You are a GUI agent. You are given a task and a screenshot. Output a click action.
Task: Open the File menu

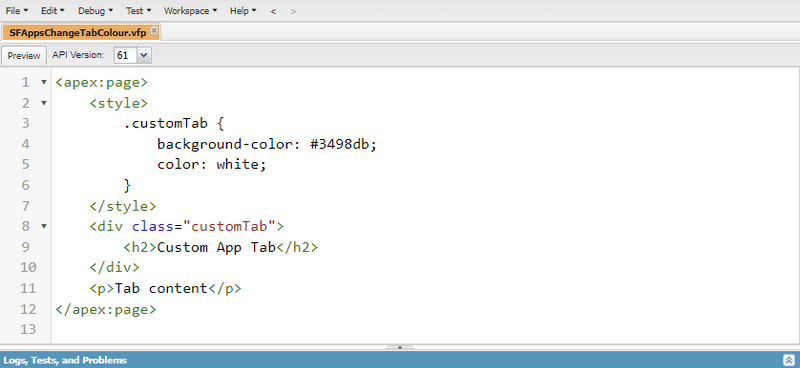point(17,11)
